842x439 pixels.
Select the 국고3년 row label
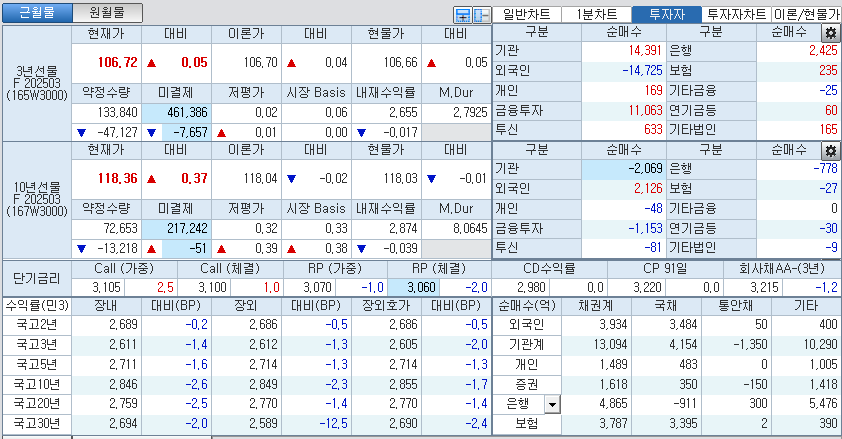click(37, 345)
